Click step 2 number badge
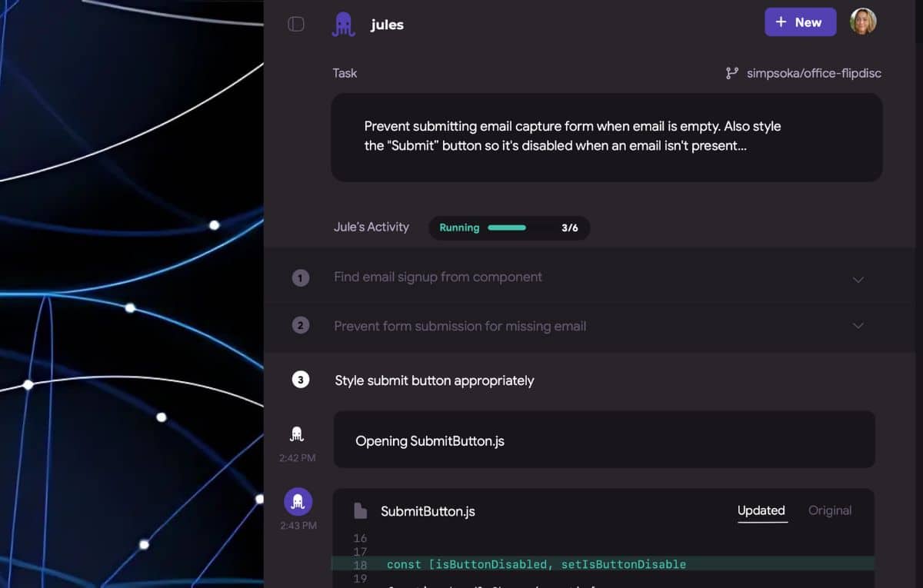 (301, 326)
